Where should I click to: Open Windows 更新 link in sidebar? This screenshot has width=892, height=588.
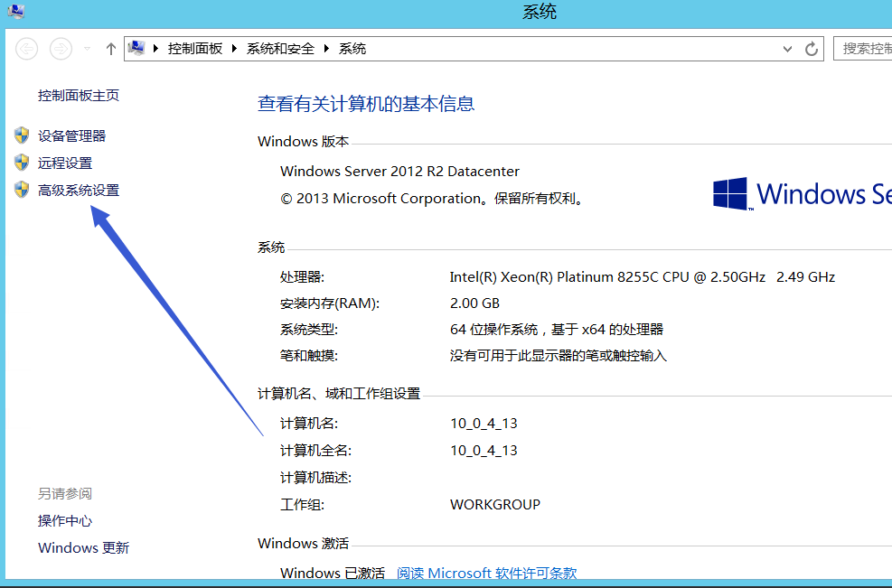click(83, 548)
